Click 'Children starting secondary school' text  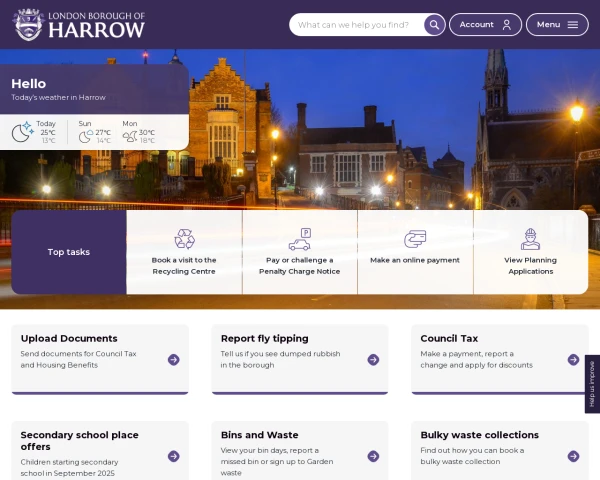pos(69,468)
